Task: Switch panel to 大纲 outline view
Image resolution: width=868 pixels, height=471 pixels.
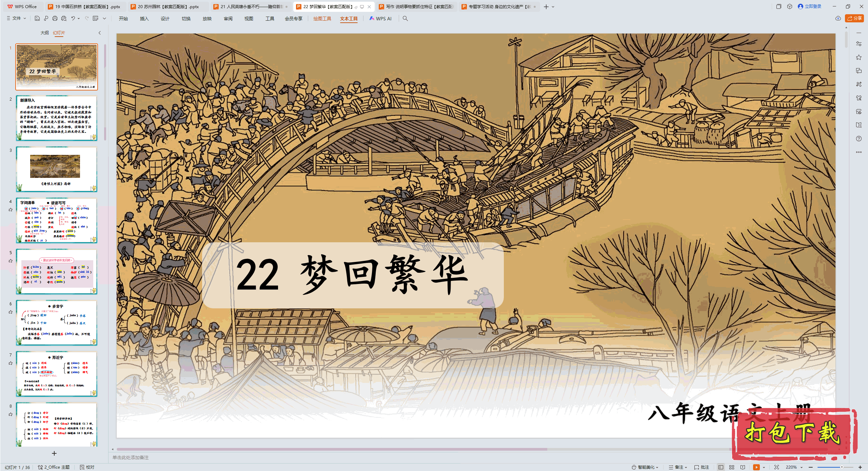Action: tap(44, 33)
